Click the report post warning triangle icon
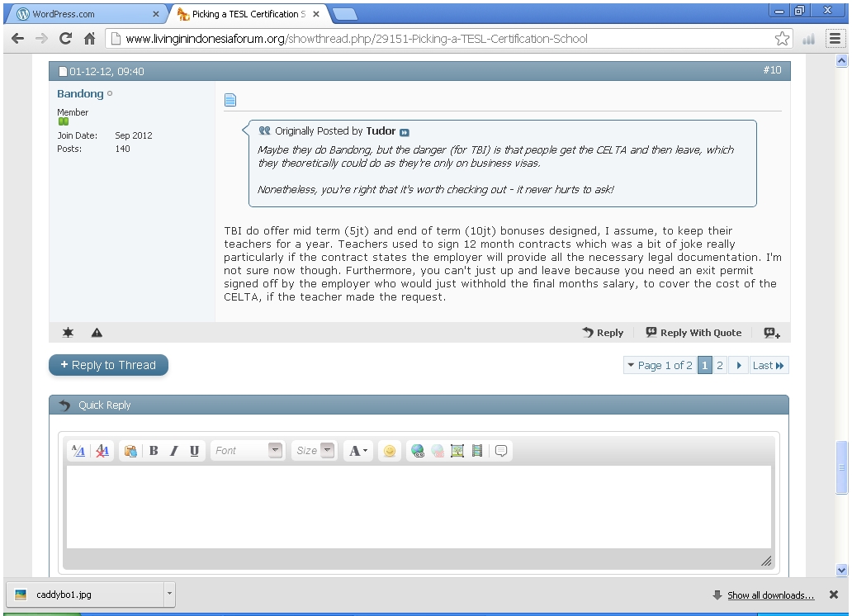Image resolution: width=852 pixels, height=616 pixels. tap(97, 333)
